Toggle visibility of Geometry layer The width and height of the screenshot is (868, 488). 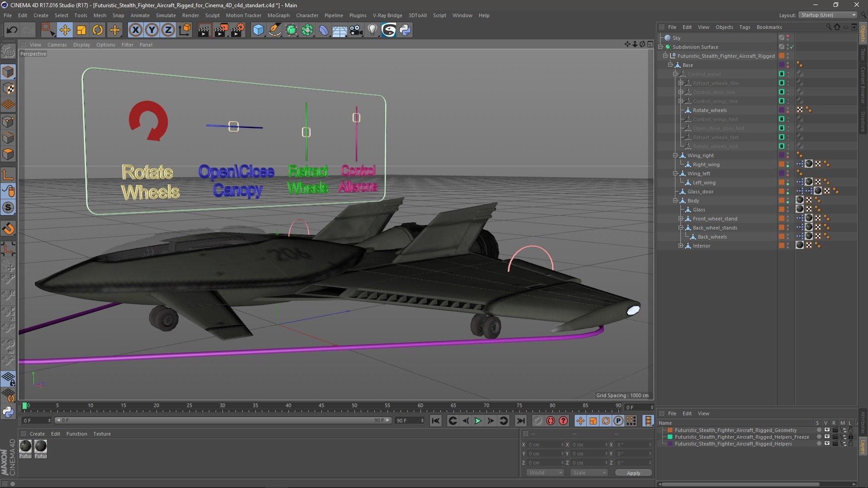point(827,430)
